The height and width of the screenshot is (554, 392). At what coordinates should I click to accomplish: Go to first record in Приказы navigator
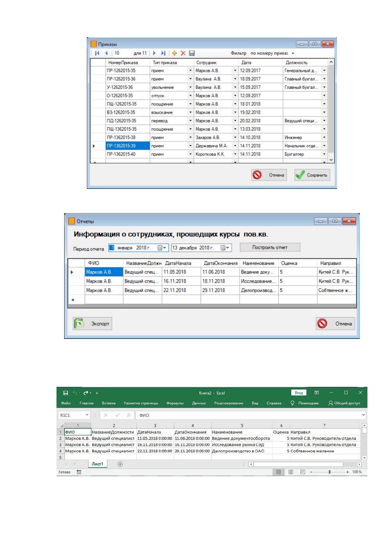[x=97, y=53]
